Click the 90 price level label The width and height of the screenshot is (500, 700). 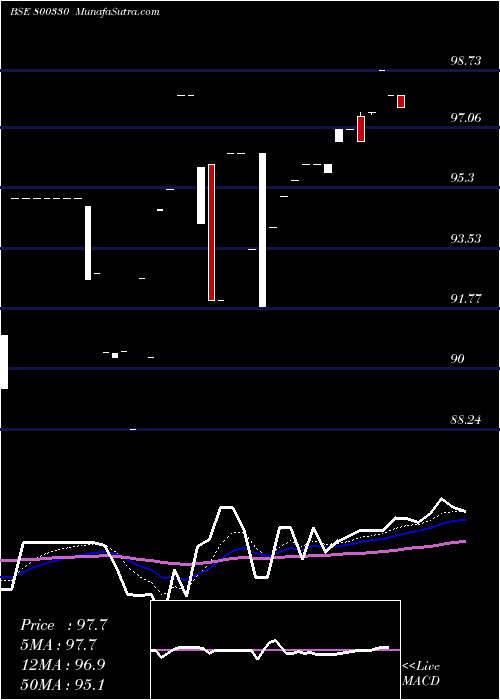click(457, 359)
